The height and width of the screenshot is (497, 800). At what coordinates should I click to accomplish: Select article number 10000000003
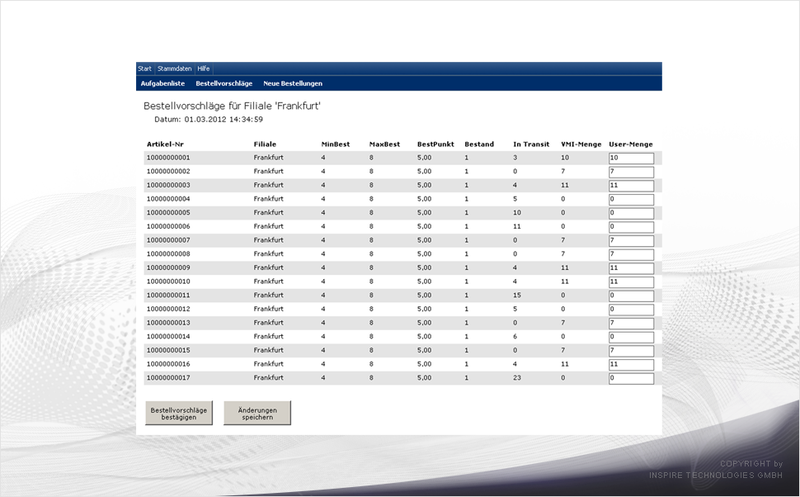(168, 185)
